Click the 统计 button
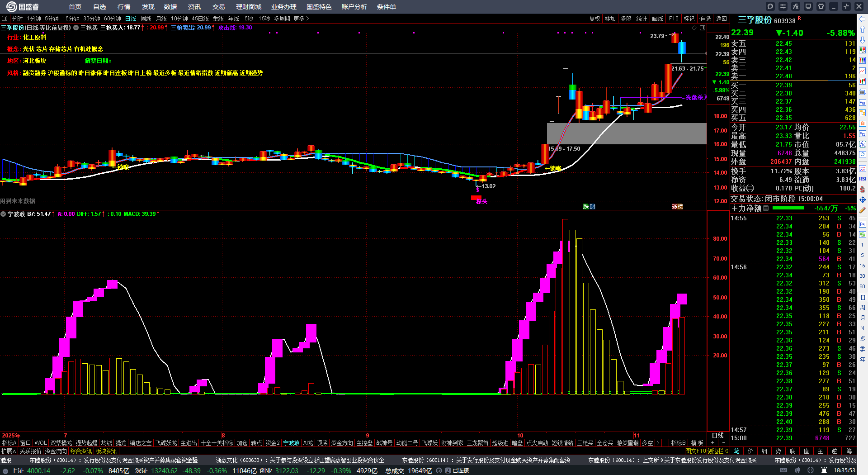Image resolution: width=868 pixels, height=475 pixels. click(x=642, y=19)
